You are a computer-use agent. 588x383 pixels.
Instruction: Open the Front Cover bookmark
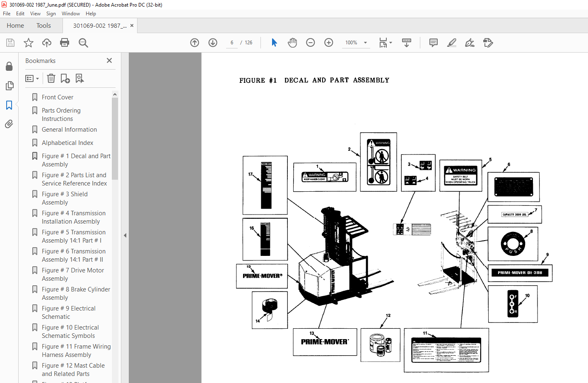58,97
